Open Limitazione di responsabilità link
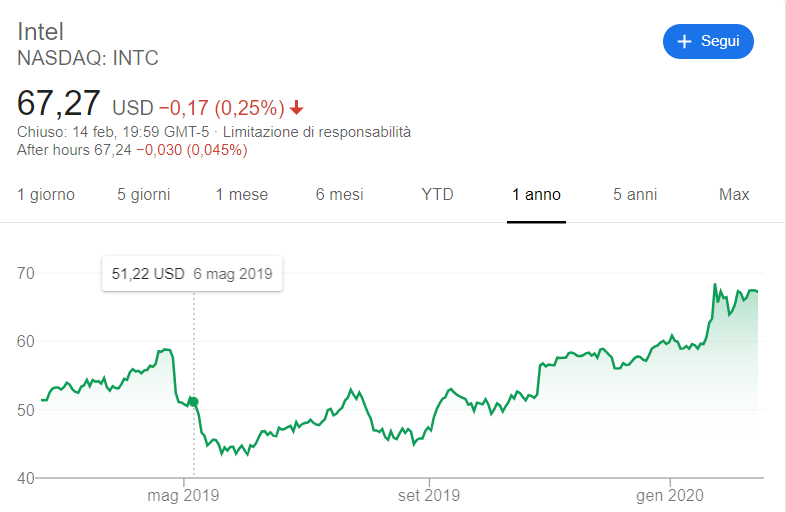786x512 pixels. (317, 132)
